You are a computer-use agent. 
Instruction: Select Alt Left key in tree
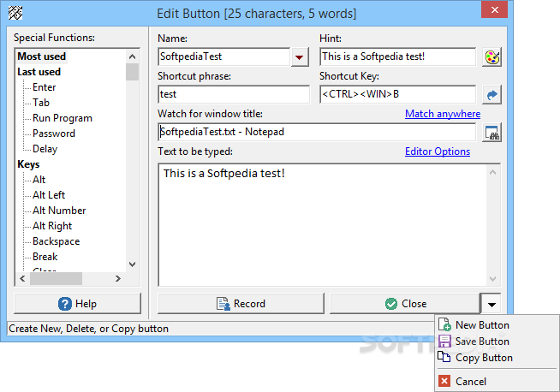tap(49, 195)
